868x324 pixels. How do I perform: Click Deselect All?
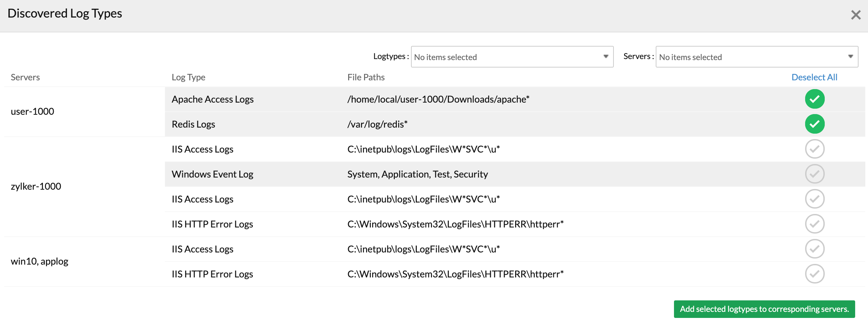(815, 77)
